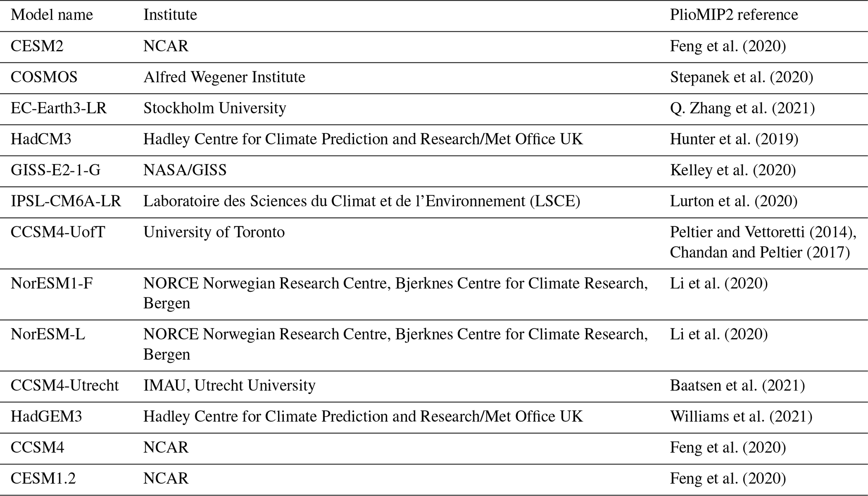The image size is (868, 496).
Task: Click the IMAU, Utrecht University cell
Action: pos(229,385)
